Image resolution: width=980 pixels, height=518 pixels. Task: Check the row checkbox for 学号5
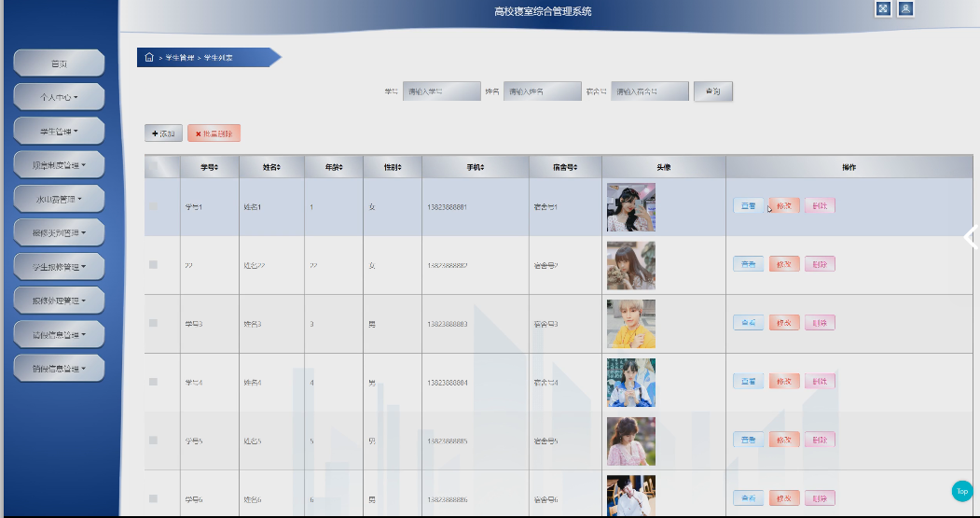coord(153,441)
